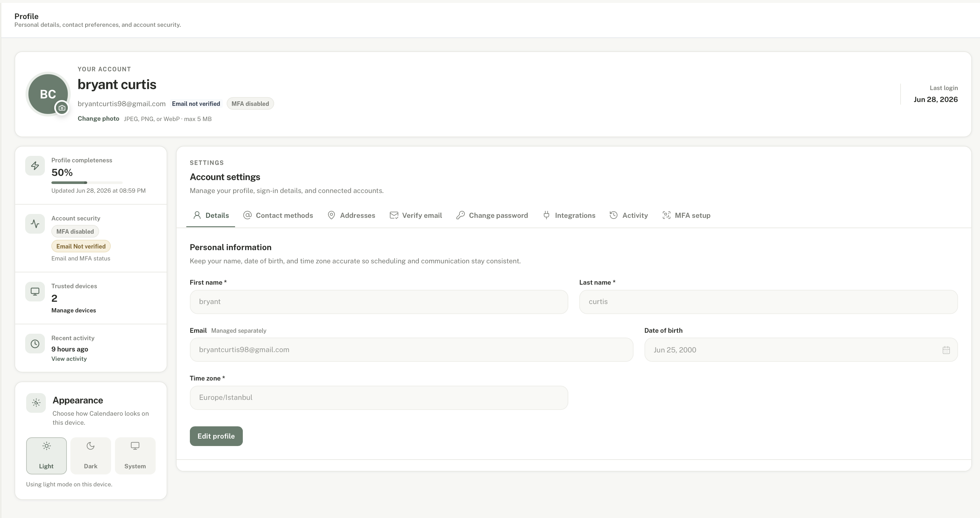Open the Time zone field

pyautogui.click(x=379, y=398)
